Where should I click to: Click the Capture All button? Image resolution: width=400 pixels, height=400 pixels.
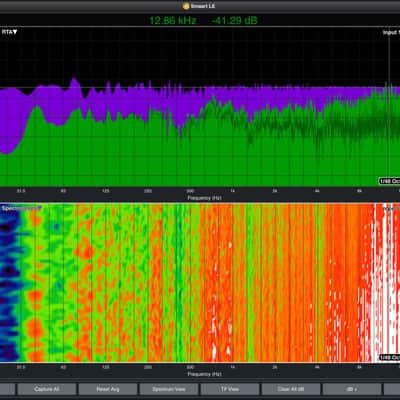point(47,389)
